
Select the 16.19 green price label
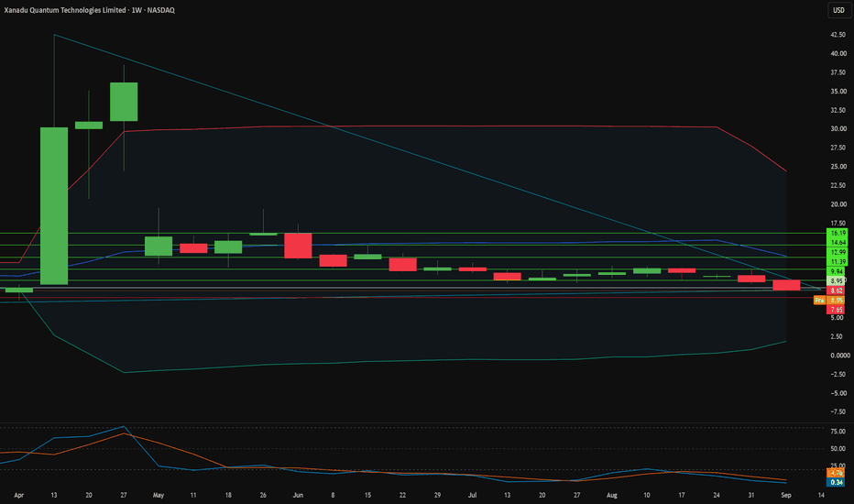(838, 233)
